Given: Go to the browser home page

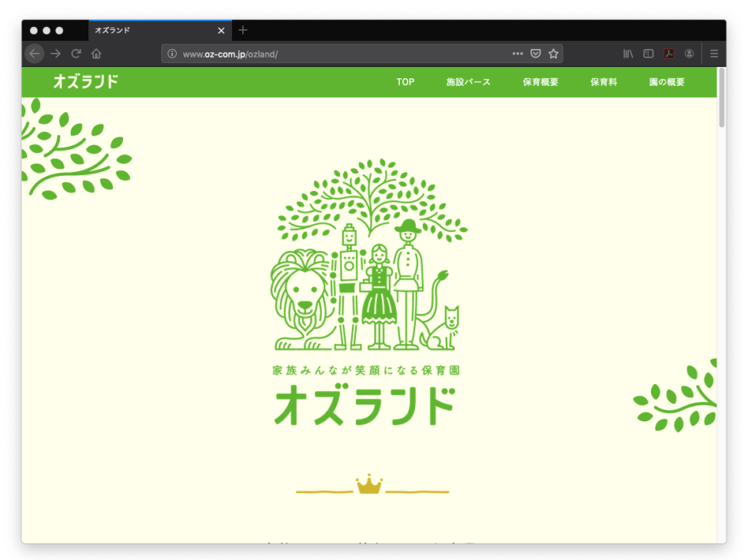Looking at the screenshot, I should [x=96, y=54].
